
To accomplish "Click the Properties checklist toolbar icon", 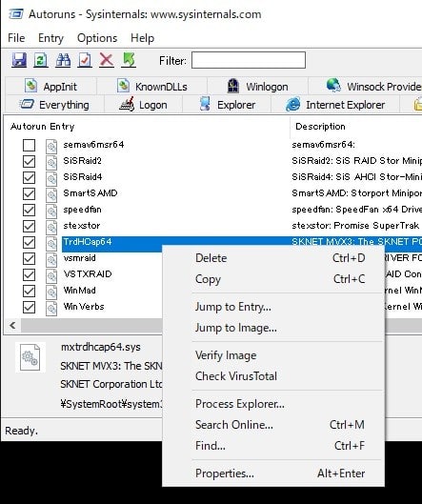I will tap(85, 60).
